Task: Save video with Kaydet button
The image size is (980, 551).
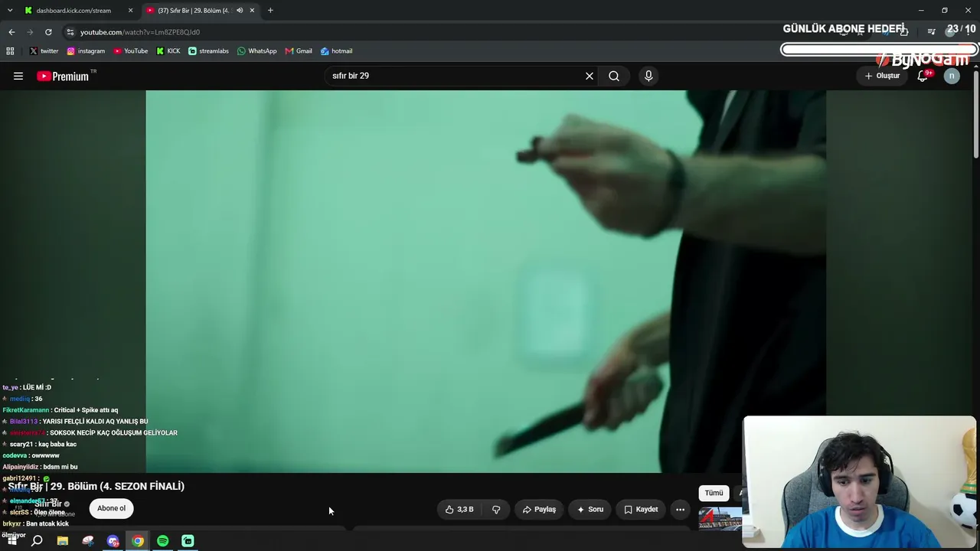Action: point(641,509)
